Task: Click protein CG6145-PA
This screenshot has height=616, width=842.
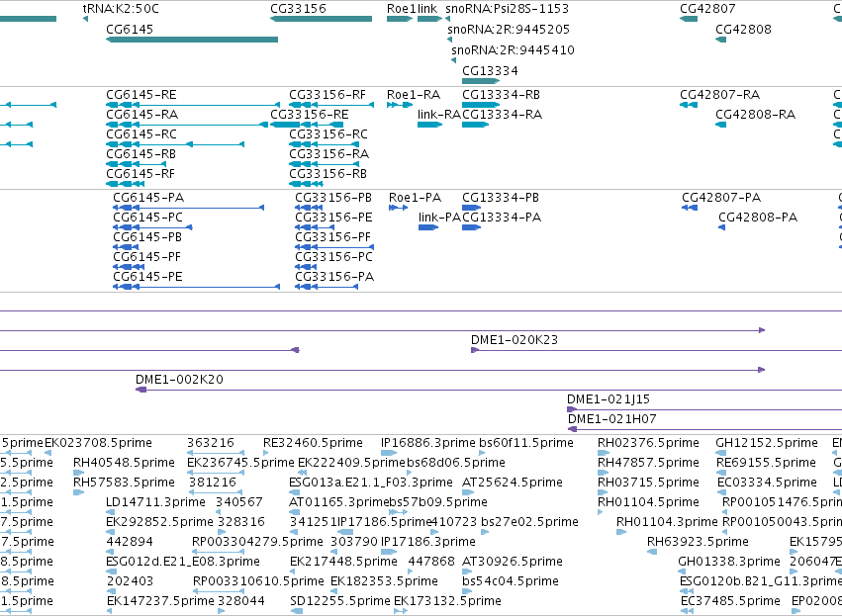Action: pyautogui.click(x=148, y=198)
